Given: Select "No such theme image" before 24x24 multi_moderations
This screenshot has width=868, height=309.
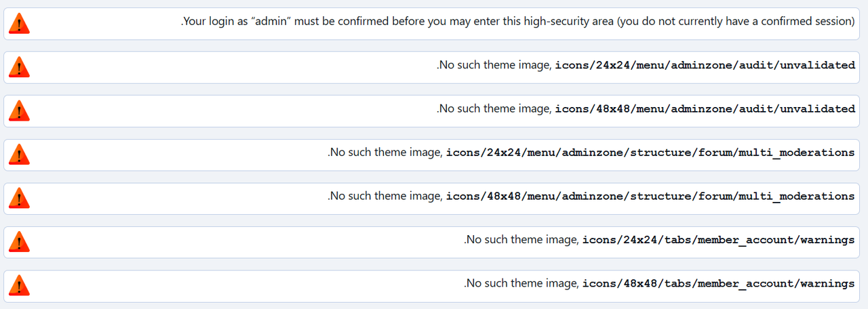Looking at the screenshot, I should 384,152.
